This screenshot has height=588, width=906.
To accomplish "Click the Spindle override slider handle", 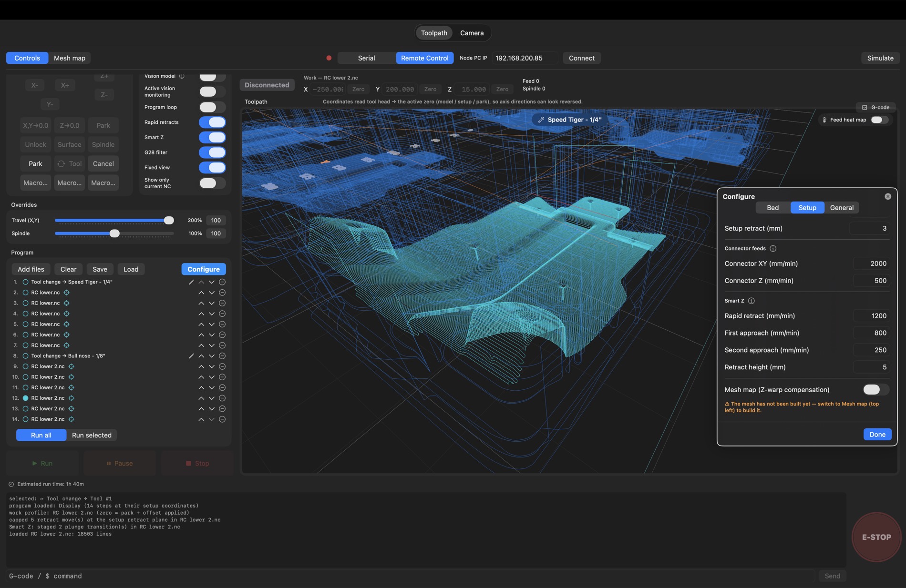I will click(114, 233).
